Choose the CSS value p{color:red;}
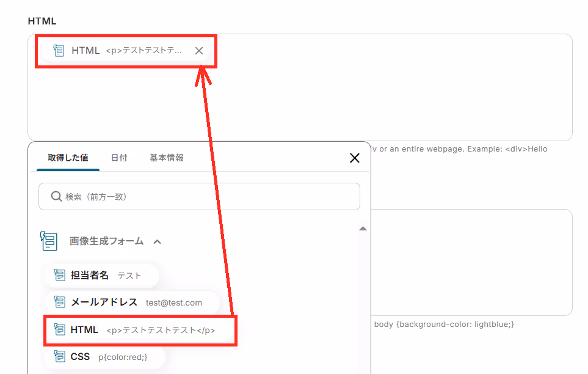The image size is (588, 374). coord(104,357)
